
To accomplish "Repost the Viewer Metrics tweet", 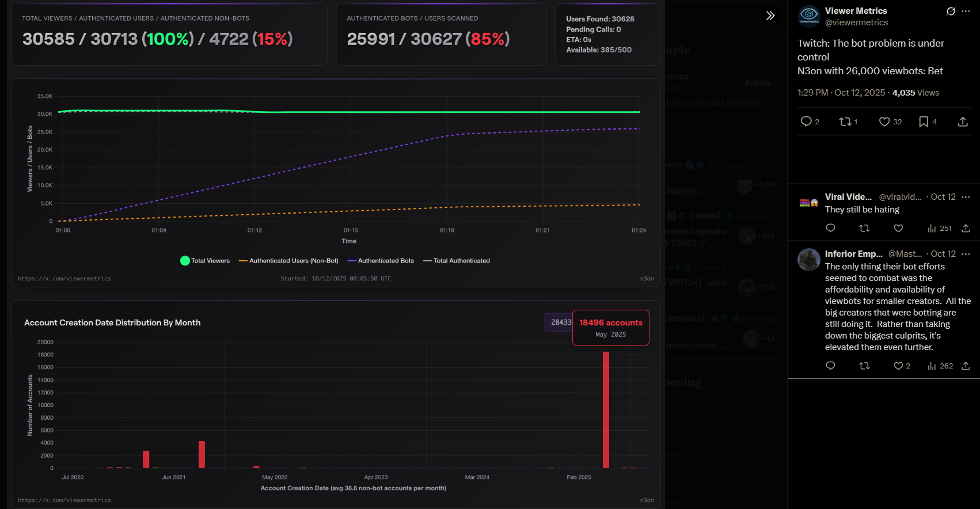I will coord(845,121).
